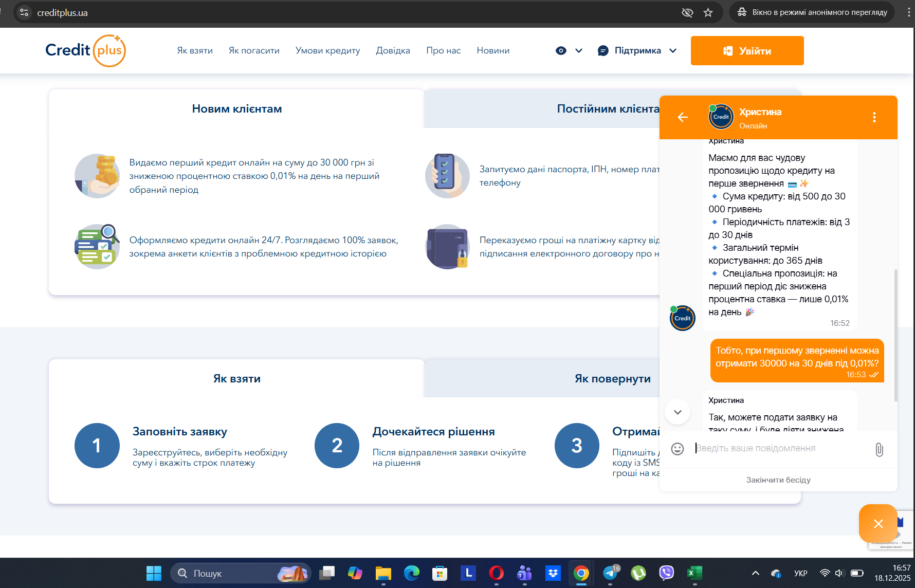
Task: Click the Credit plus logo
Action: point(86,50)
